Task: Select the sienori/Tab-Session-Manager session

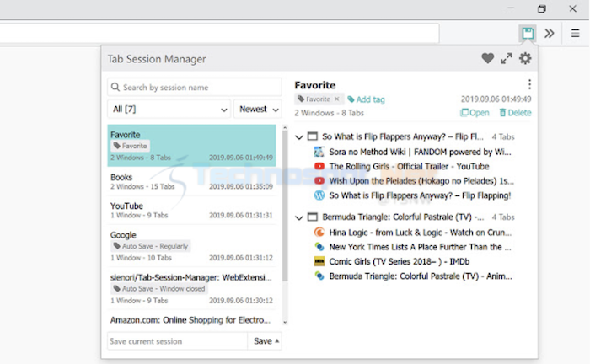Action: pos(191,288)
